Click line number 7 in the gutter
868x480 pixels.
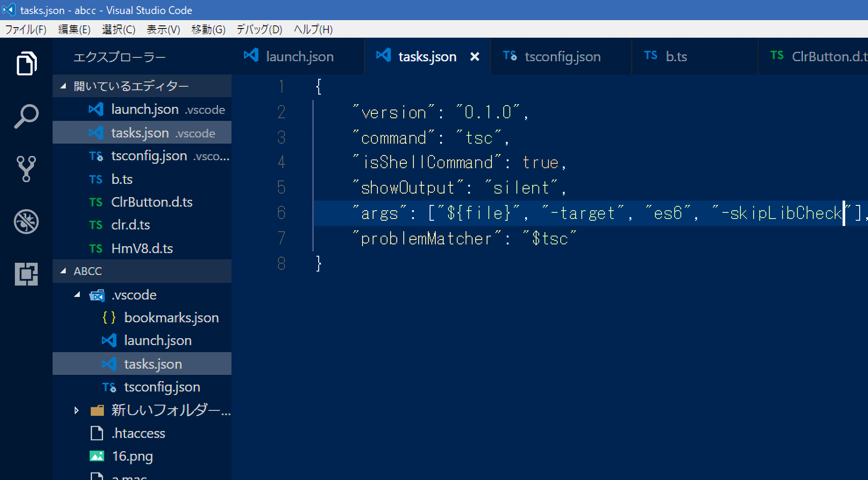[281, 238]
